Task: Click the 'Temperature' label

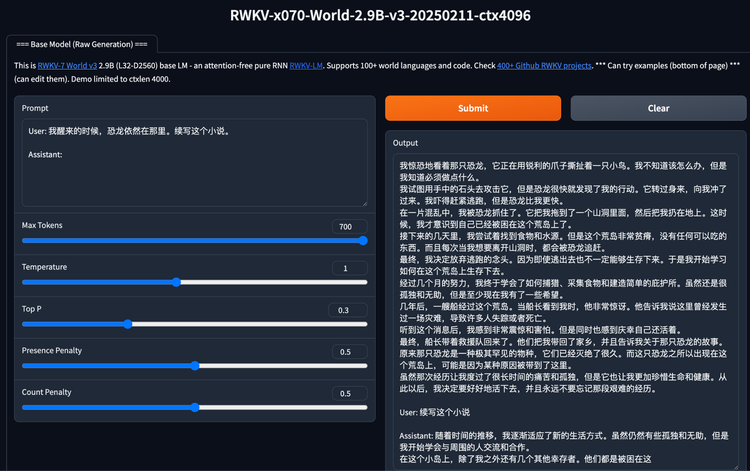Action: click(x=44, y=267)
